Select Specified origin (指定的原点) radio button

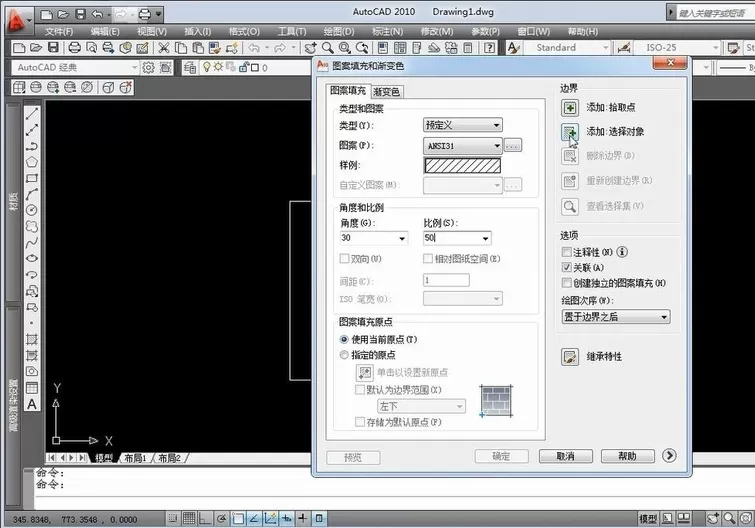click(x=344, y=355)
